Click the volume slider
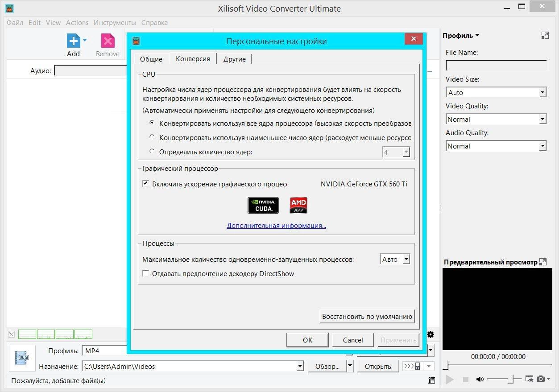The height and width of the screenshot is (392, 559). [x=504, y=379]
